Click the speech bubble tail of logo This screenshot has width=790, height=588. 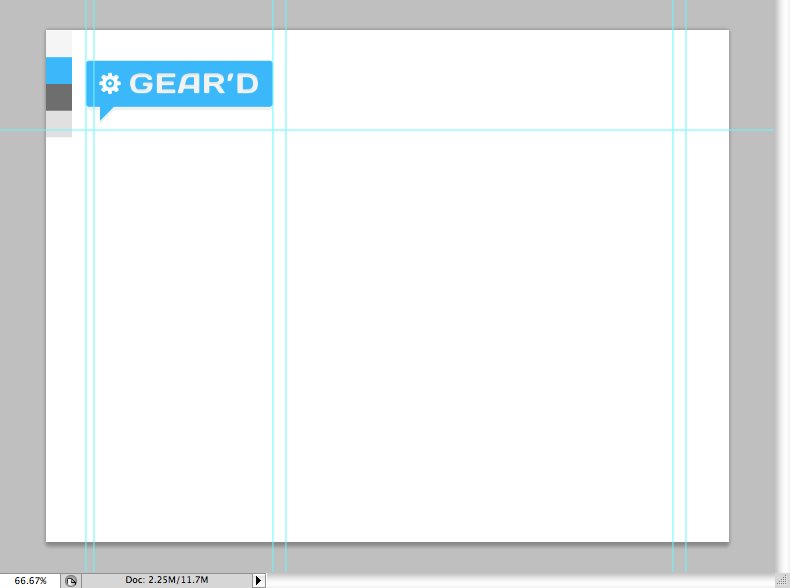[106, 113]
